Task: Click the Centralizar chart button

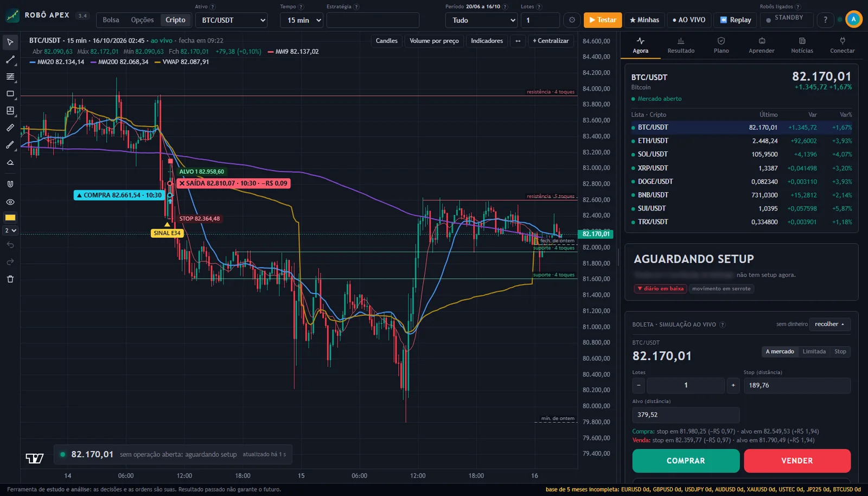Action: [x=551, y=41]
